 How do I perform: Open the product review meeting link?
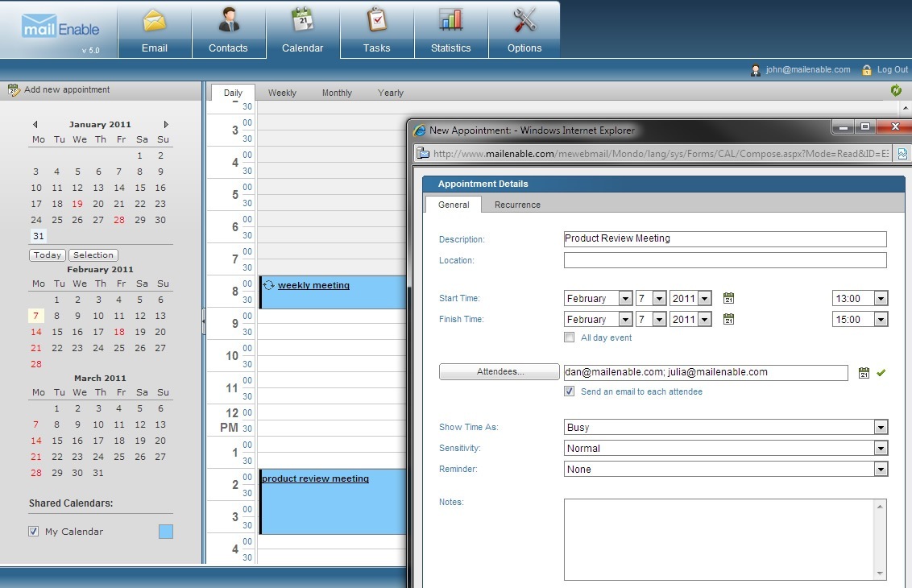coord(315,478)
